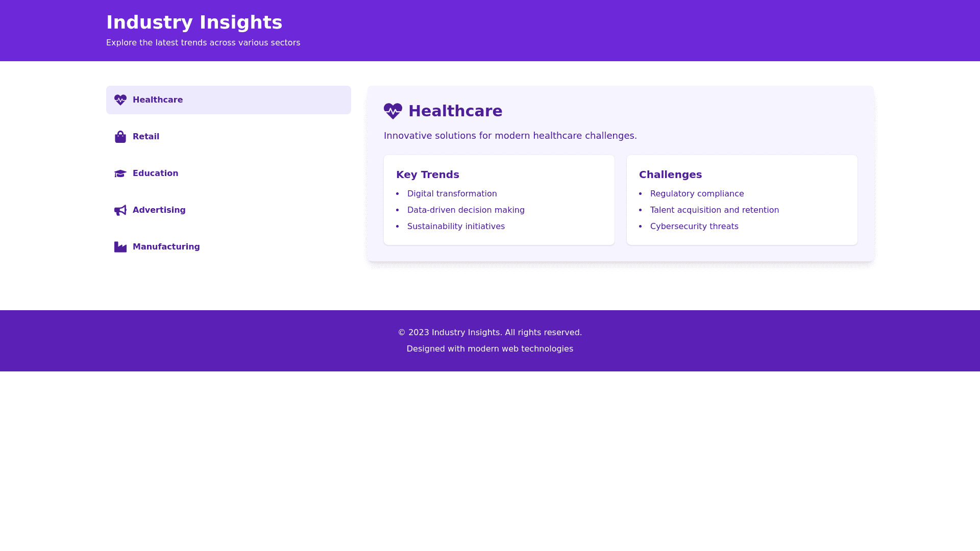
Task: Click the large heartbeat icon beside Healthcare heading
Action: pyautogui.click(x=393, y=111)
